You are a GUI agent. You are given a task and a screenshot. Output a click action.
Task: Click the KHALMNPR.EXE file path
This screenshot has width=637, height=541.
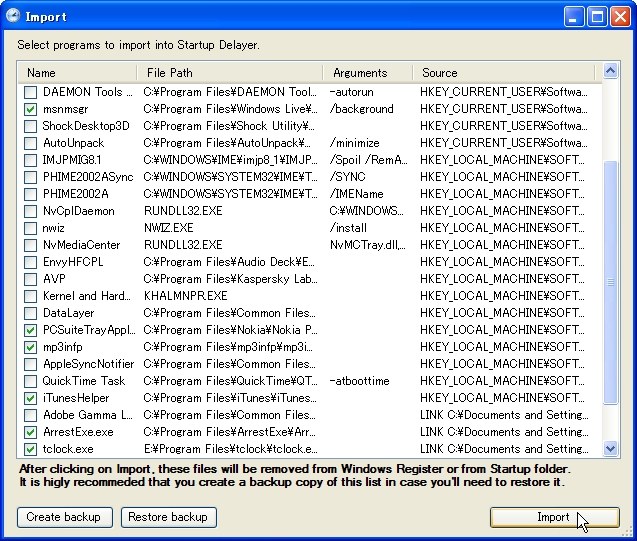click(x=186, y=296)
